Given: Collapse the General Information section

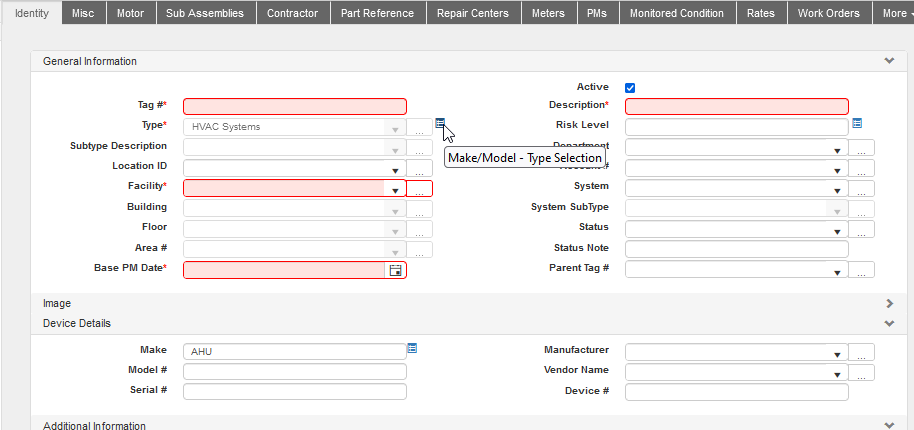Looking at the screenshot, I should 889,61.
